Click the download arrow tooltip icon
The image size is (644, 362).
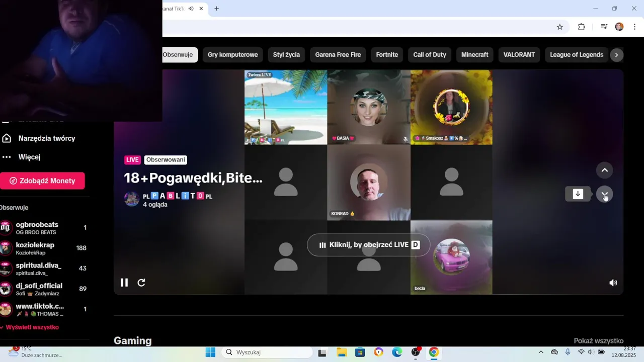[578, 194]
